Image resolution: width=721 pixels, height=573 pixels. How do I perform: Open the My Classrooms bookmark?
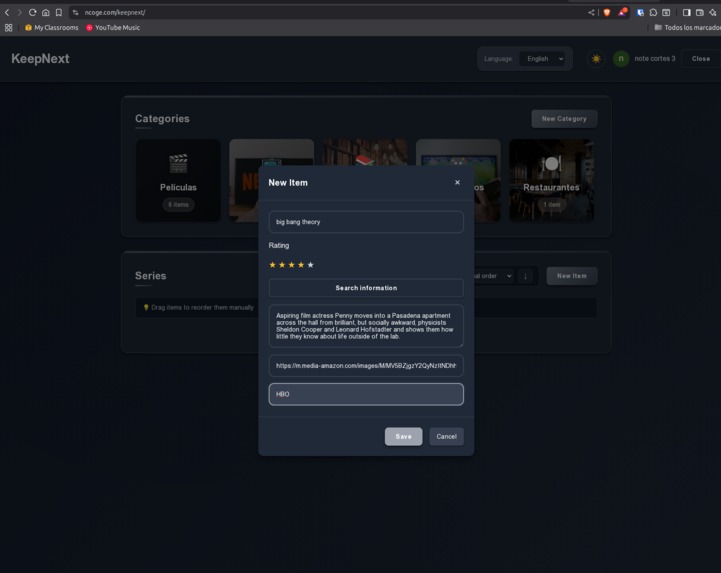[52, 28]
